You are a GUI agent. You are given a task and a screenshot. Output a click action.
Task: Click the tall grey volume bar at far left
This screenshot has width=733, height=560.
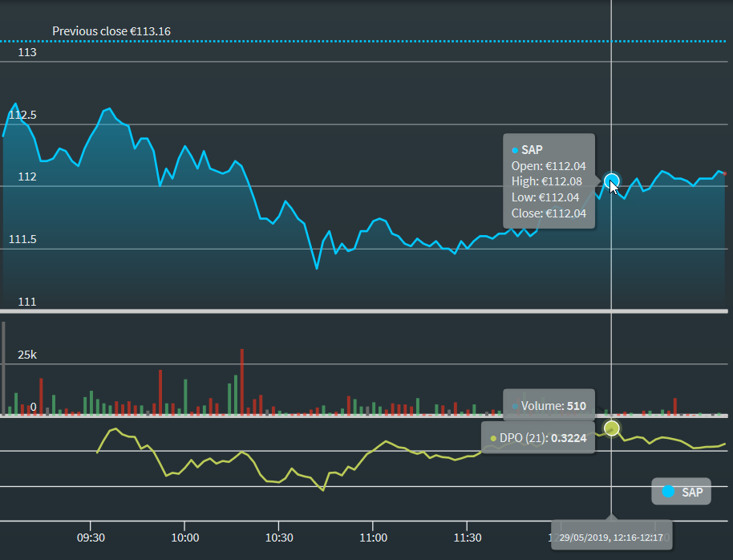(4, 369)
